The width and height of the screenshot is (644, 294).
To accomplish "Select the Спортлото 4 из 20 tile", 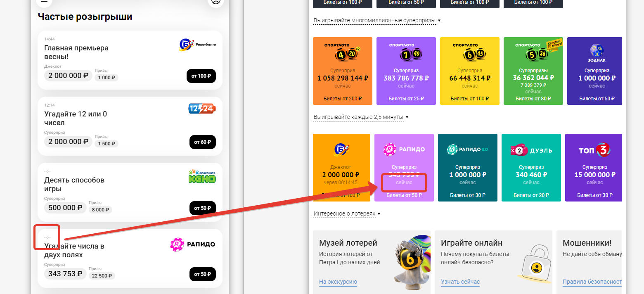I will (x=343, y=71).
